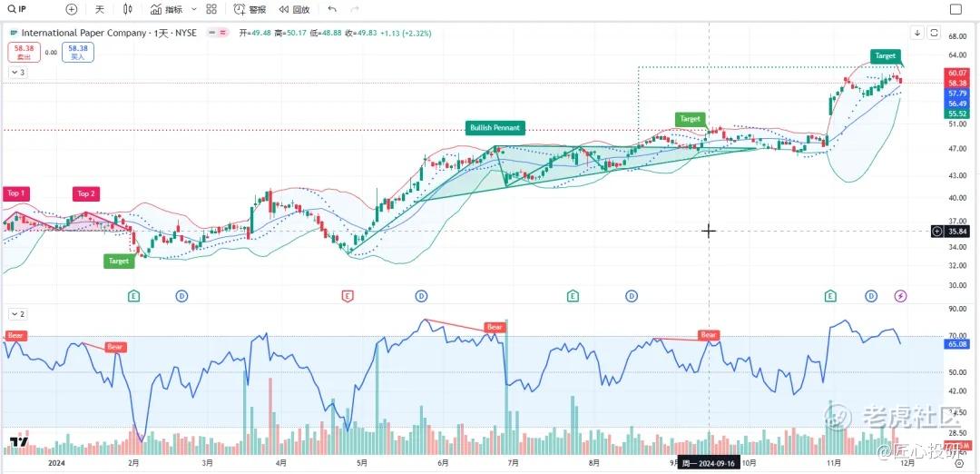Start bar replay with 回放

click(294, 9)
